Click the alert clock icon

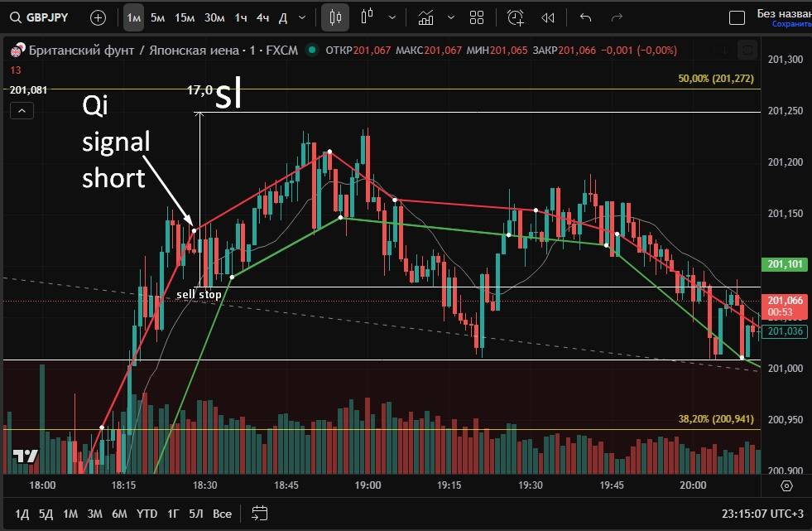click(x=516, y=17)
